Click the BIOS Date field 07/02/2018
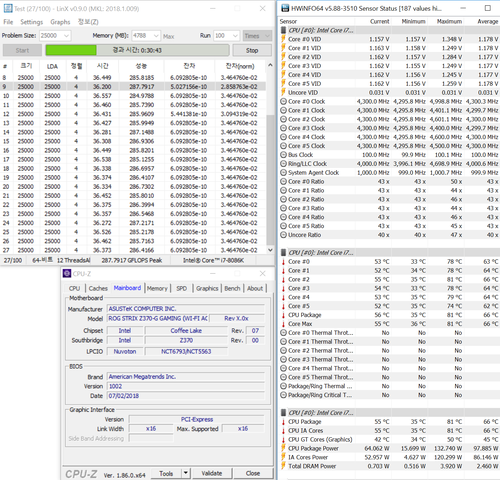 click(x=186, y=396)
